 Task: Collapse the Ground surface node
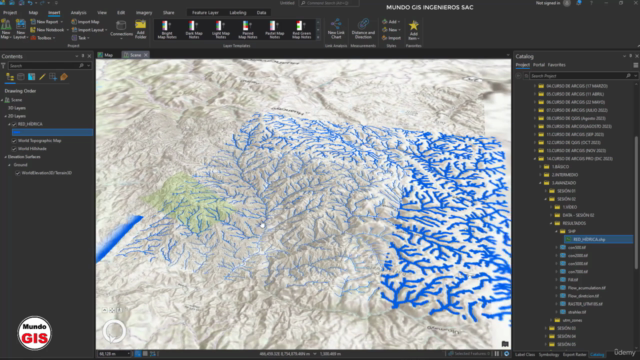pos(10,165)
